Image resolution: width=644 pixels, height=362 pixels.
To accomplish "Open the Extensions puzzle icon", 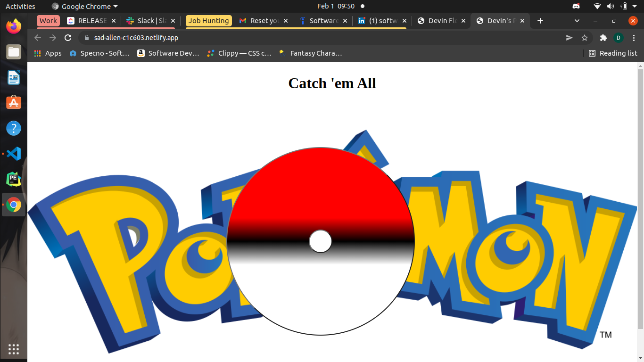I will click(x=603, y=38).
